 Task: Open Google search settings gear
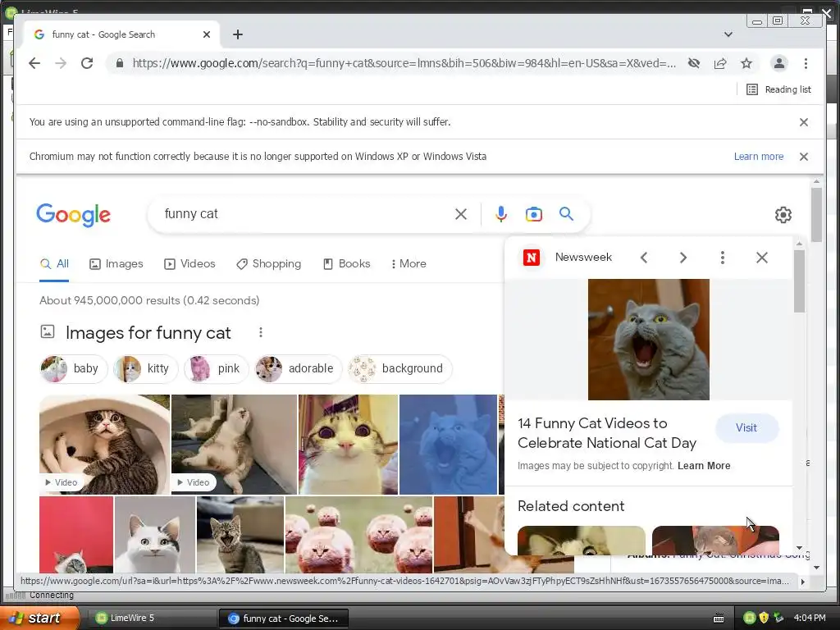click(783, 215)
